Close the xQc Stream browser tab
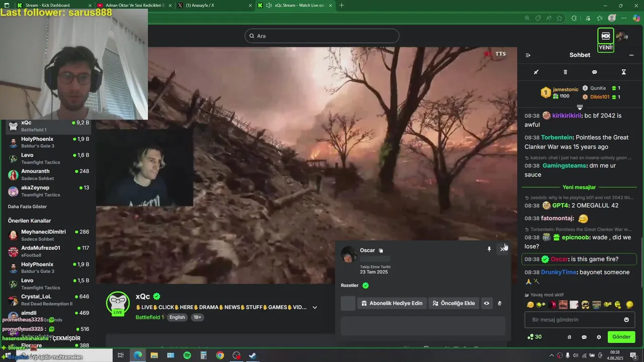The image size is (644, 362). click(x=331, y=6)
